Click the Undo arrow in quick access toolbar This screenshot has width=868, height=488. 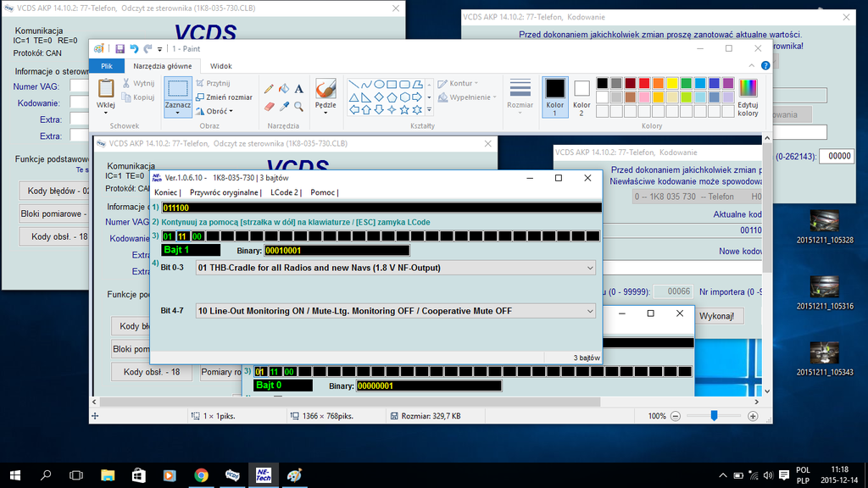[134, 49]
